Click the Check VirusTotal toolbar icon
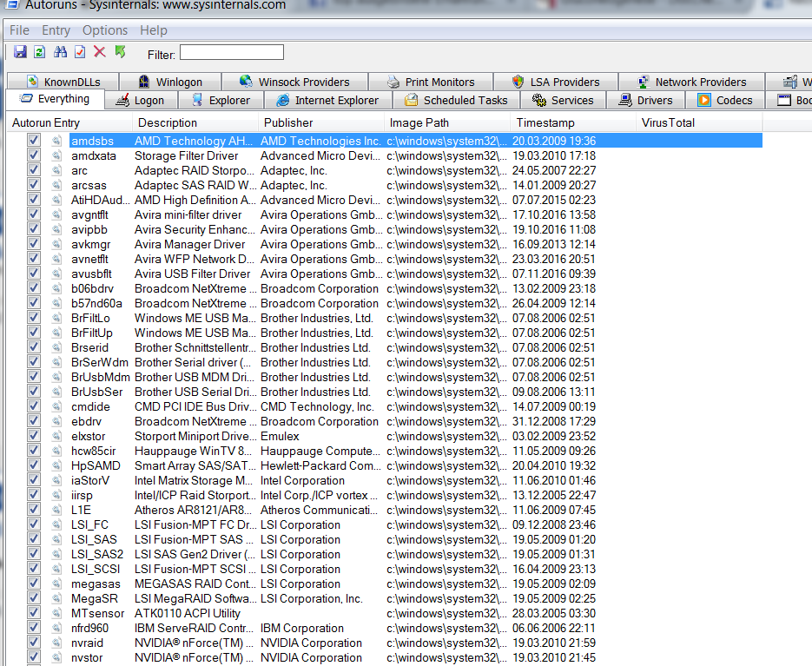This screenshot has height=666, width=812. click(80, 52)
